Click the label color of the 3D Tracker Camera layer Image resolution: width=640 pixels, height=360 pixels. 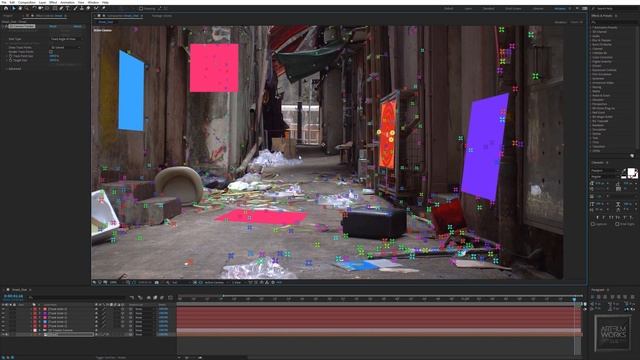tap(35, 330)
